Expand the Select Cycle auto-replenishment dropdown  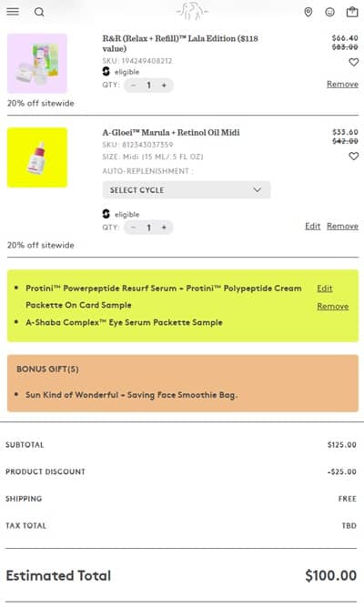point(187,190)
